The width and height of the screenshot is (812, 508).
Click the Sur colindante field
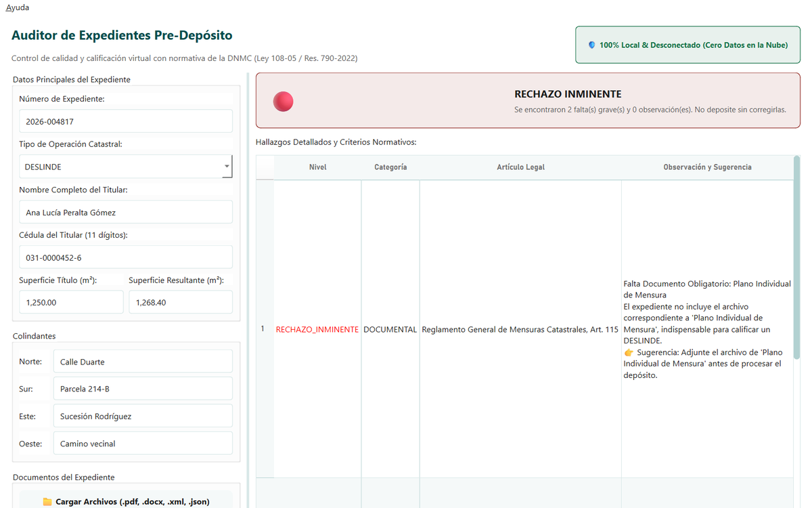point(143,389)
